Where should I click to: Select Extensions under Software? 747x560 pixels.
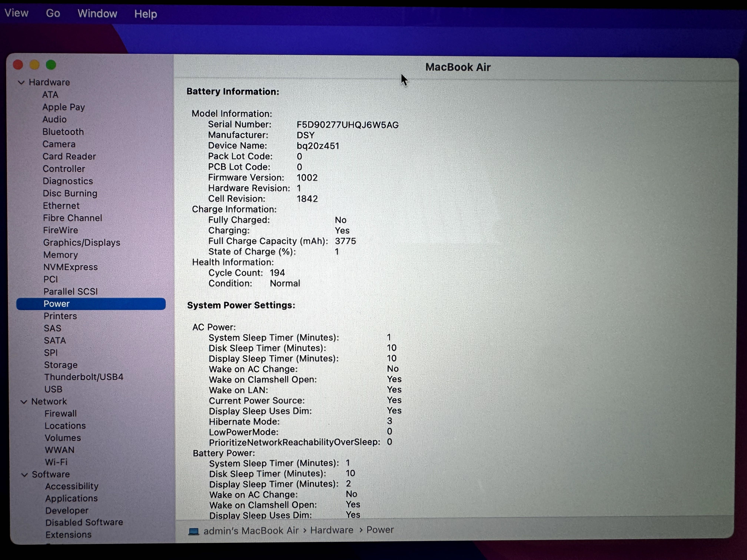tap(69, 535)
